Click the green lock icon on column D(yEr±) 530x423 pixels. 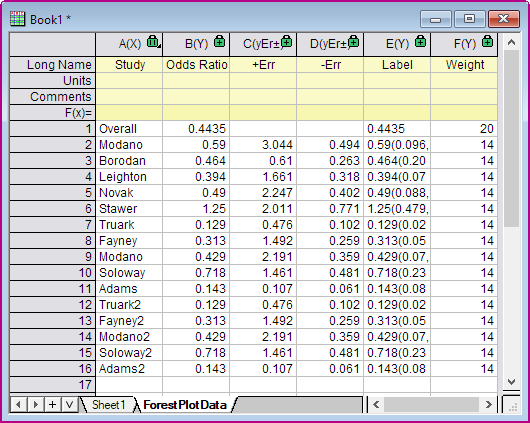tap(354, 41)
